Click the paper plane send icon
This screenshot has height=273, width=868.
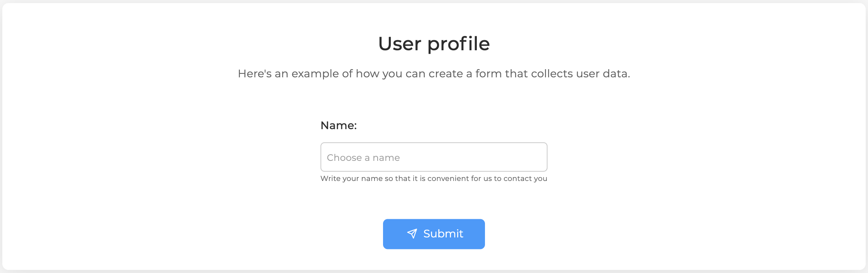click(412, 234)
